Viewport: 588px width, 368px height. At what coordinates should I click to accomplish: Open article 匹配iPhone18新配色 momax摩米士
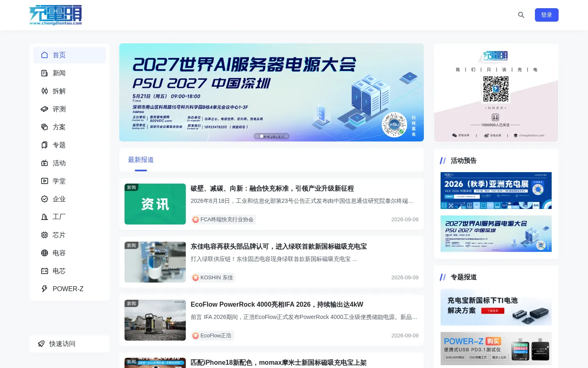[x=278, y=362]
